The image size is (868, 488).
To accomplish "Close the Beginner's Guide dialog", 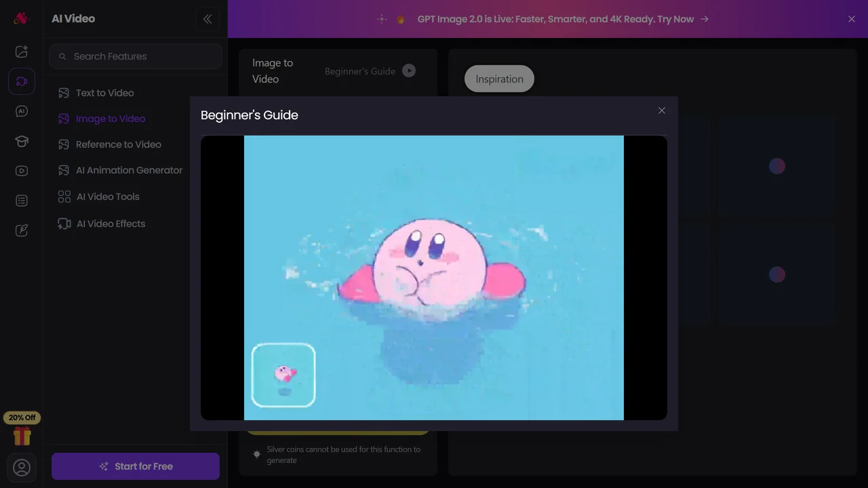I will 662,110.
